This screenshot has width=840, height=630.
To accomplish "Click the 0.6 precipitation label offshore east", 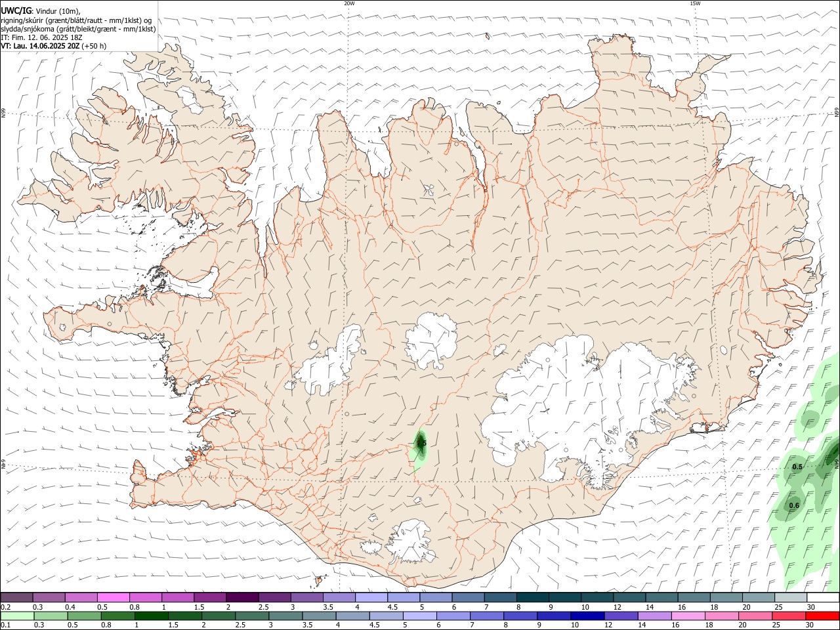I will coord(794,505).
